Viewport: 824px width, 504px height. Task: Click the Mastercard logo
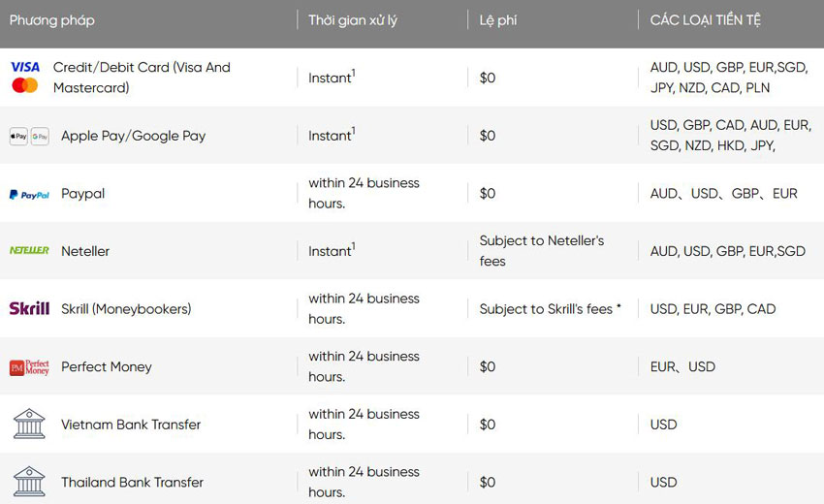pos(25,86)
